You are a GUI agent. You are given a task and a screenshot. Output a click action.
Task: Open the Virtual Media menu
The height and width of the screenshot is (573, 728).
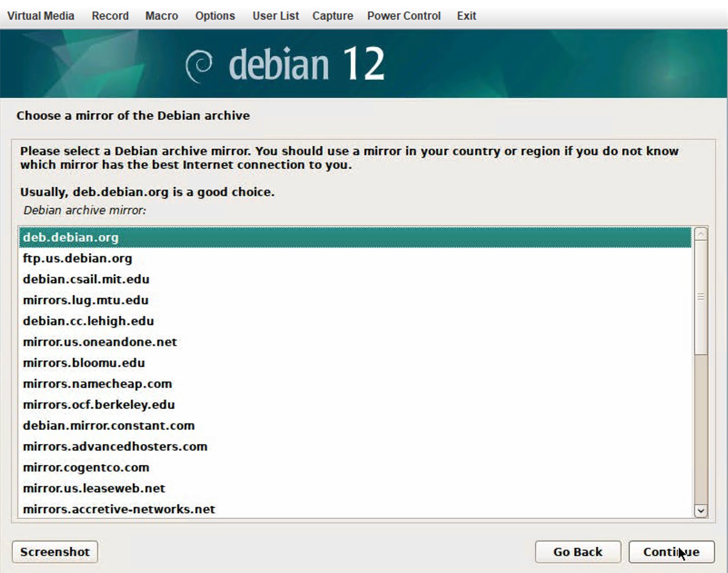point(40,16)
